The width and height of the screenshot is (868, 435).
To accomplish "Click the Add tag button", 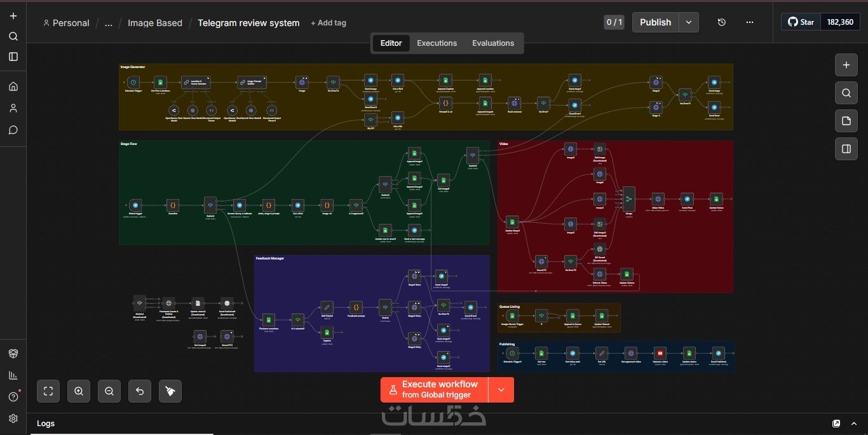I will (329, 23).
